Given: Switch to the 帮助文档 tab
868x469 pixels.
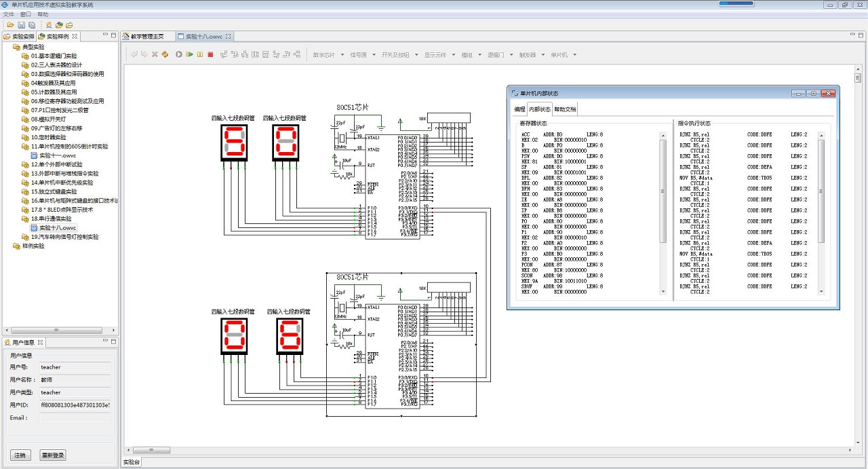Looking at the screenshot, I should click(x=565, y=109).
